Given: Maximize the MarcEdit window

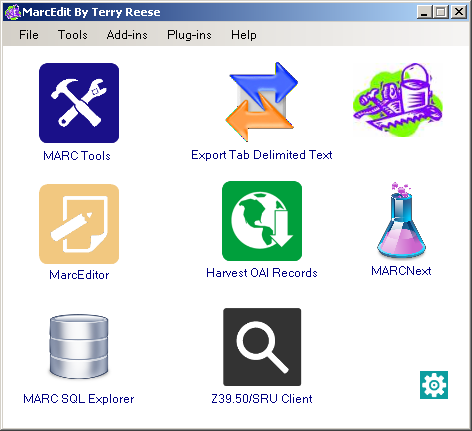Looking at the screenshot, I should tap(441, 12).
